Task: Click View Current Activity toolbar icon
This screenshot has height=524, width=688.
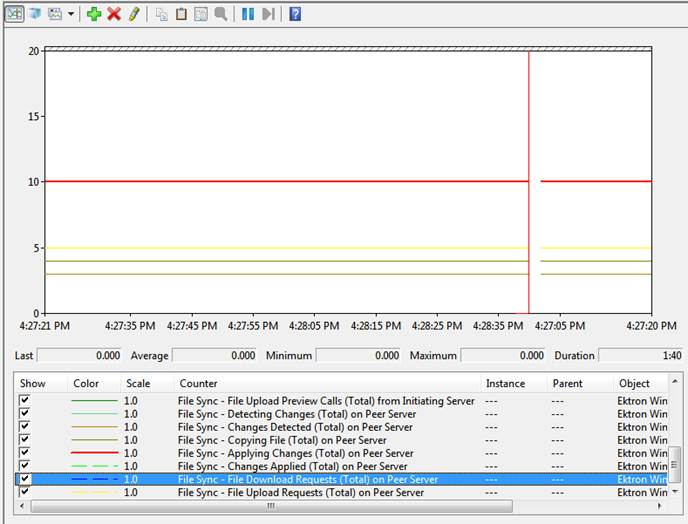Action: point(14,14)
